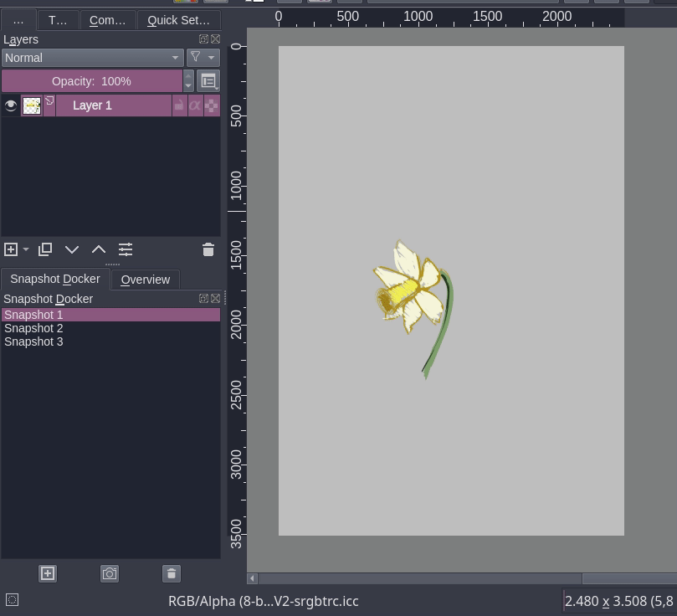
Task: Delete the layer with the Layers trash icon
Action: click(x=208, y=249)
